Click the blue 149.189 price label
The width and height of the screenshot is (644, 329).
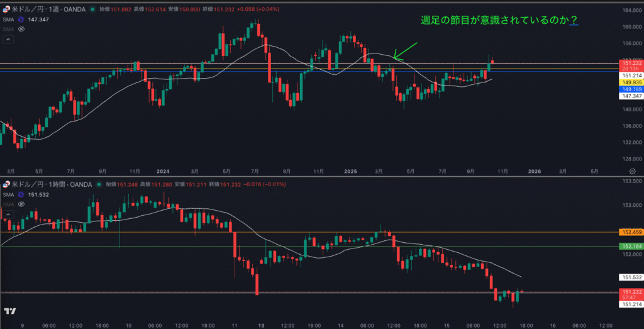pos(631,89)
